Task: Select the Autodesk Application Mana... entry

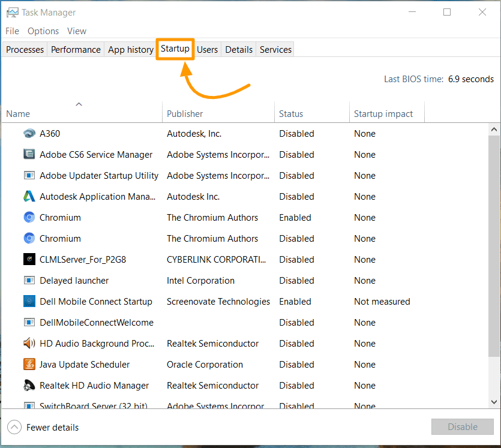Action: [x=97, y=196]
